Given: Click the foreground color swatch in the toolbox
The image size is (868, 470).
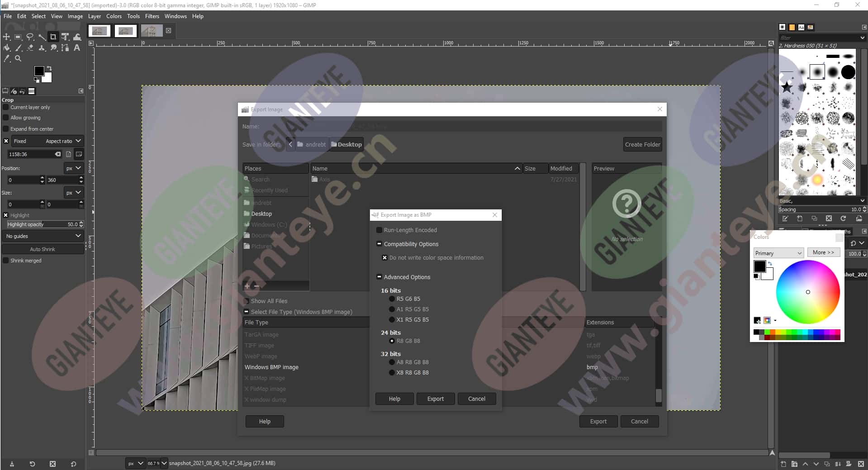Looking at the screenshot, I should (39, 71).
